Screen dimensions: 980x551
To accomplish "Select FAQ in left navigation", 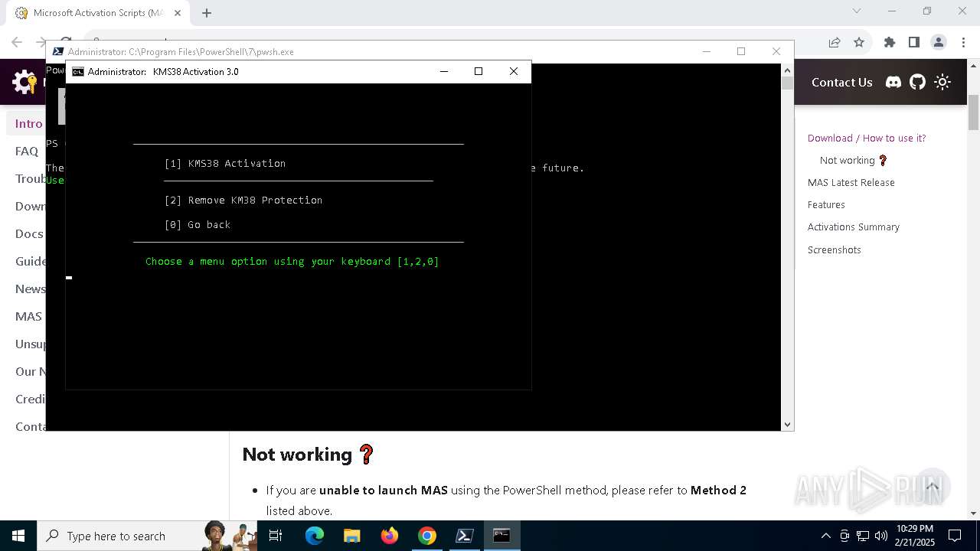I will 26,151.
